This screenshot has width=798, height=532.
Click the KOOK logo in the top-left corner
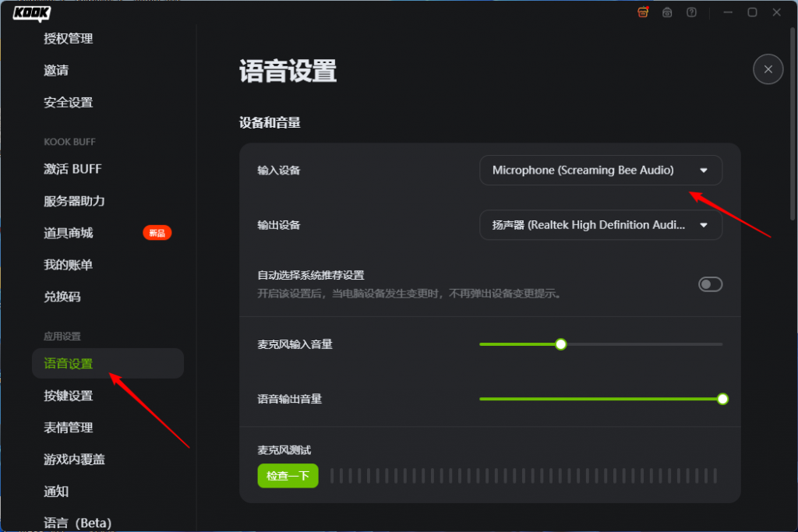[x=30, y=13]
